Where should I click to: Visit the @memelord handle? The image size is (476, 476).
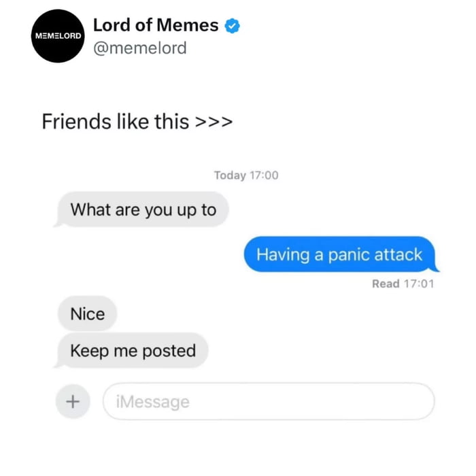point(140,48)
